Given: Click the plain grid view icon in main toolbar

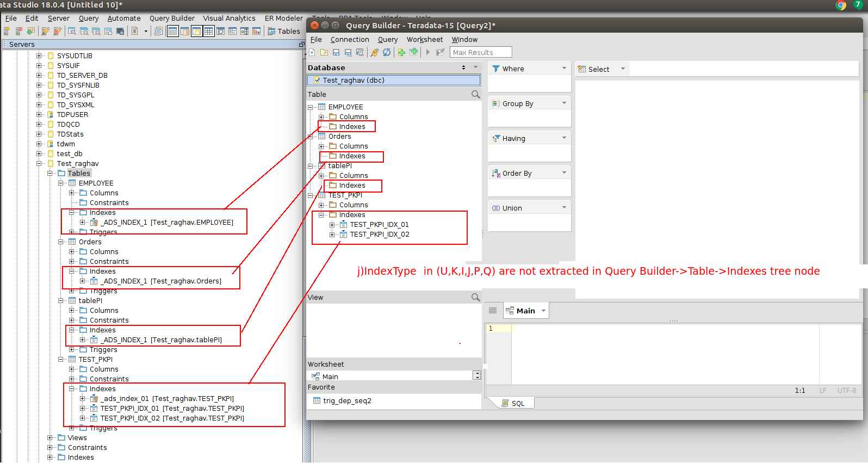Looking at the screenshot, I should coord(208,31).
